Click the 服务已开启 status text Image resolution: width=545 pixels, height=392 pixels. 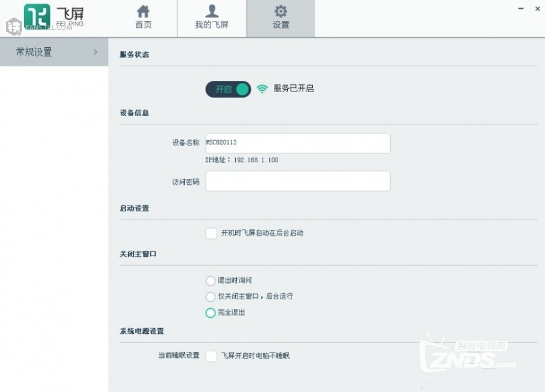pos(294,89)
